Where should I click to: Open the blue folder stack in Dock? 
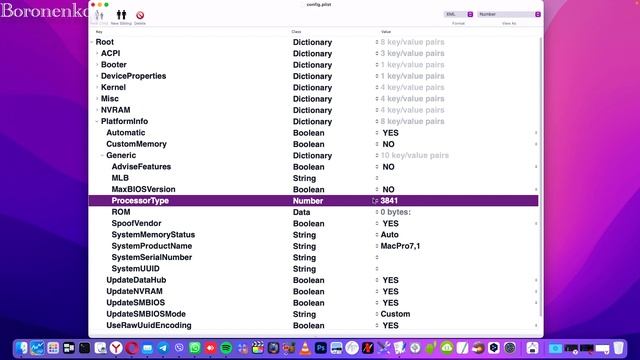click(555, 348)
